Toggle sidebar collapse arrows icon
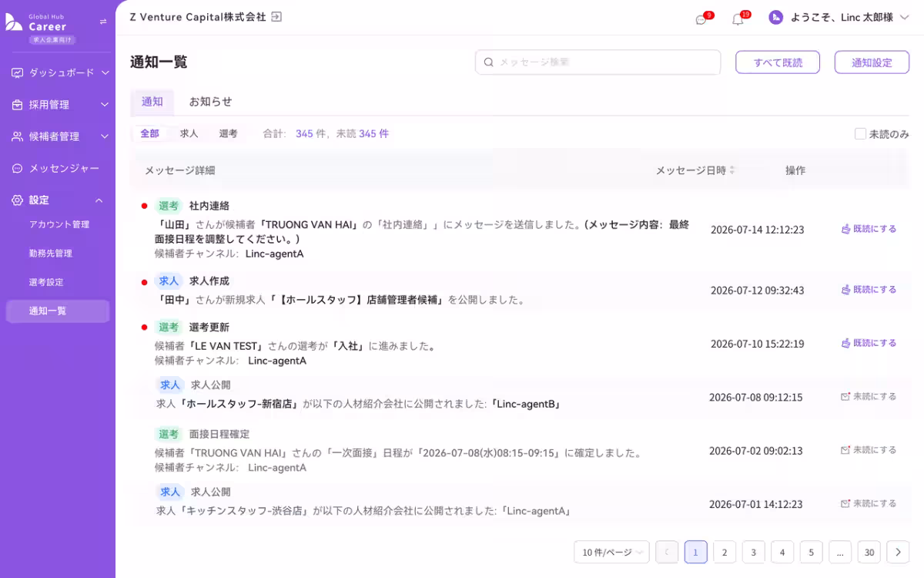Screen dimensions: 924x578 click(x=103, y=22)
